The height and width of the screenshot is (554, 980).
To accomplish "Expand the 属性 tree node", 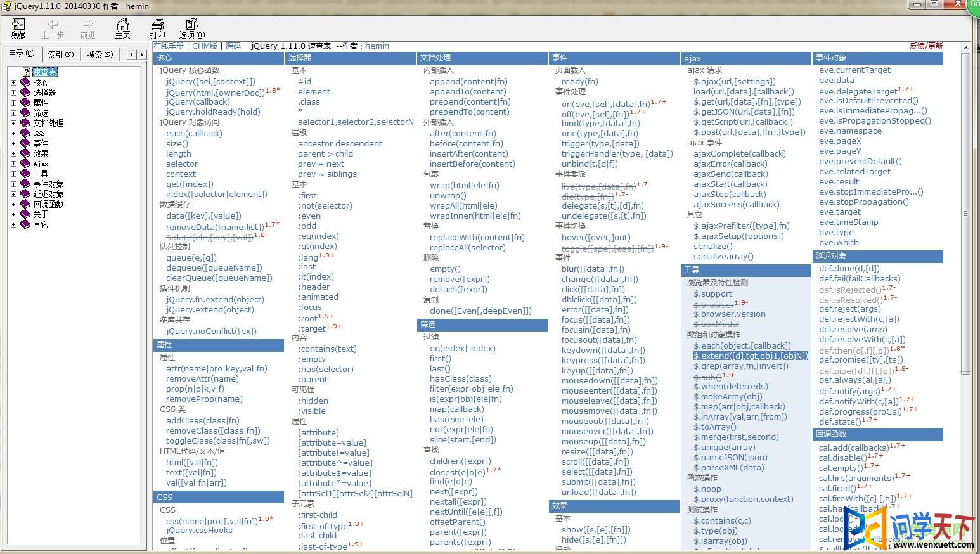I will [13, 103].
